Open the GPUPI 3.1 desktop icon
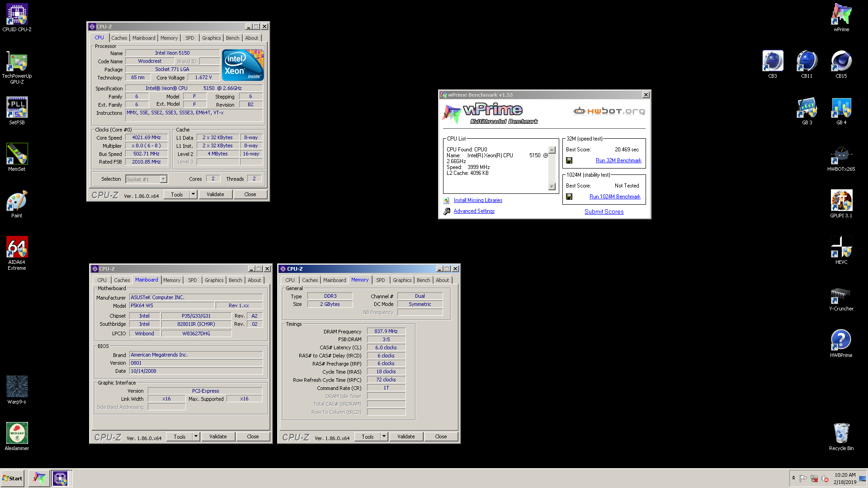Image resolution: width=868 pixels, height=488 pixels. 841,204
